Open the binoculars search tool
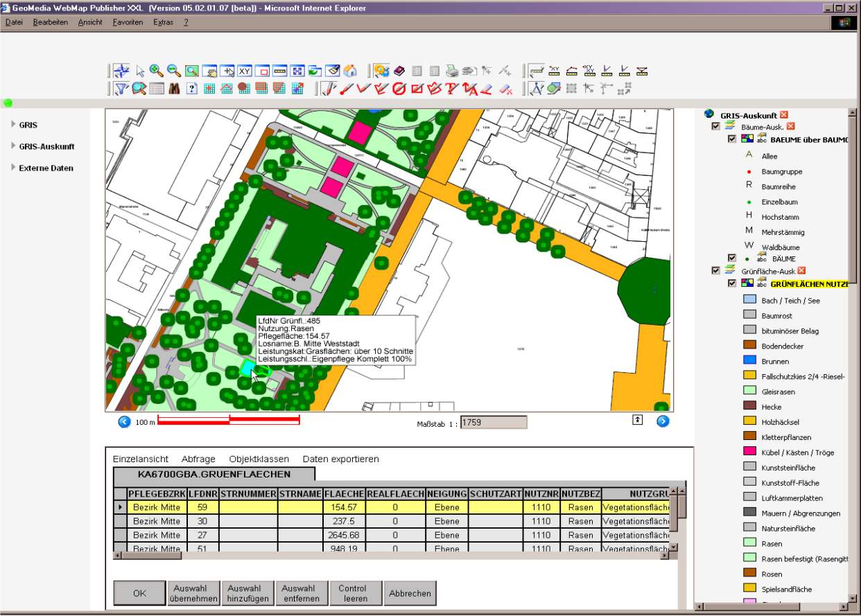Viewport: 861px width, 616px height. point(174,89)
